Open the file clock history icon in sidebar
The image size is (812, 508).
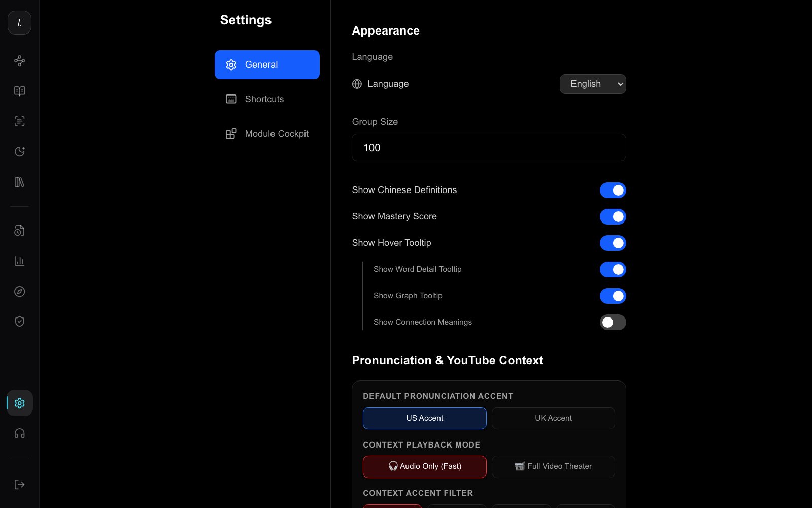19,231
